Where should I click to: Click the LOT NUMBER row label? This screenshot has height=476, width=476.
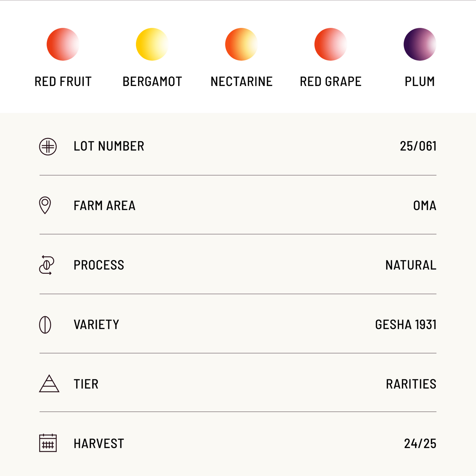[x=109, y=146]
